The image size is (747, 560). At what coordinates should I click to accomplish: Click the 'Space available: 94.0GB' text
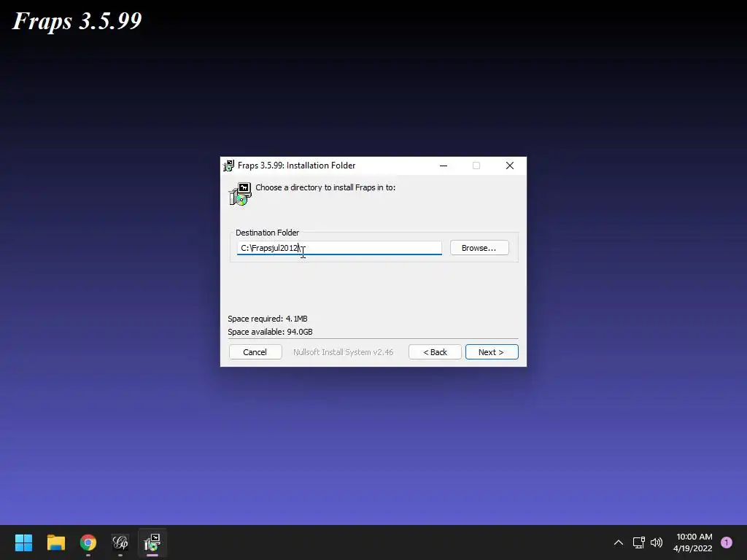click(x=270, y=332)
